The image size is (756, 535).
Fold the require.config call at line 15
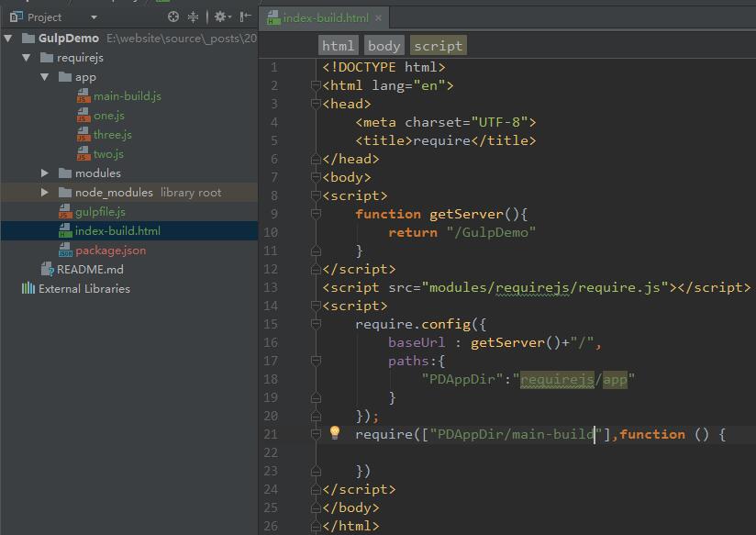(316, 324)
